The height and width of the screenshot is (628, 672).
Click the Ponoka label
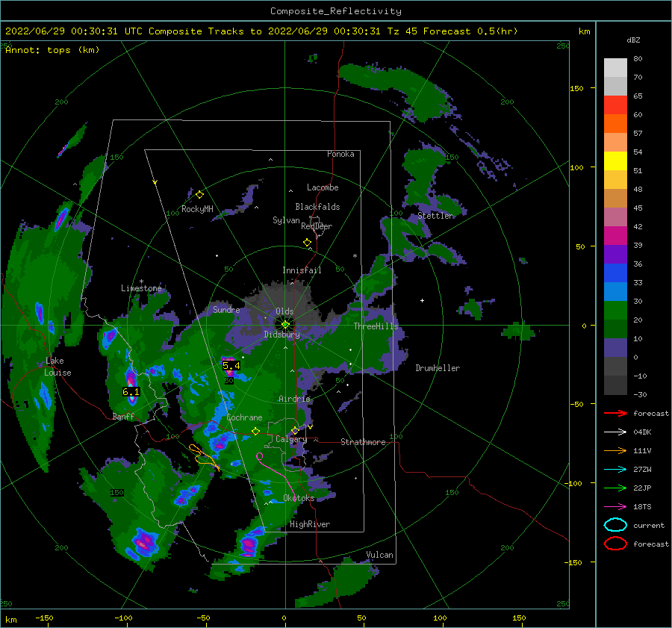click(x=340, y=154)
